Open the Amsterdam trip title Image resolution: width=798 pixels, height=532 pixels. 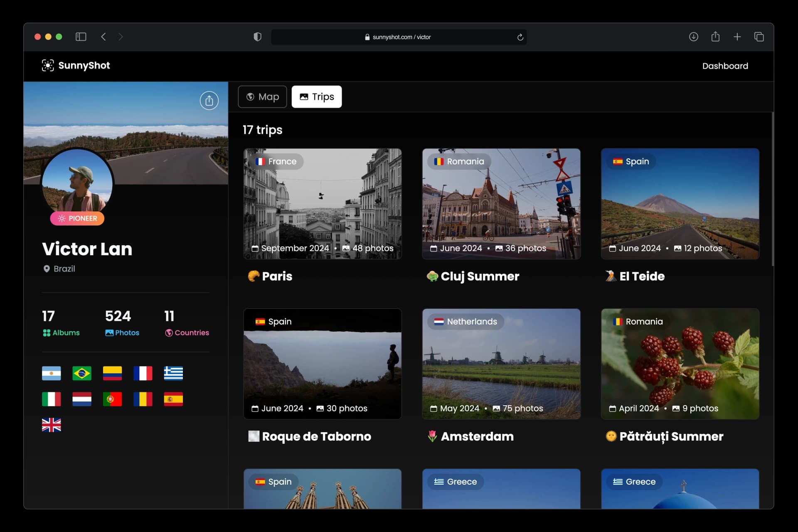point(477,436)
